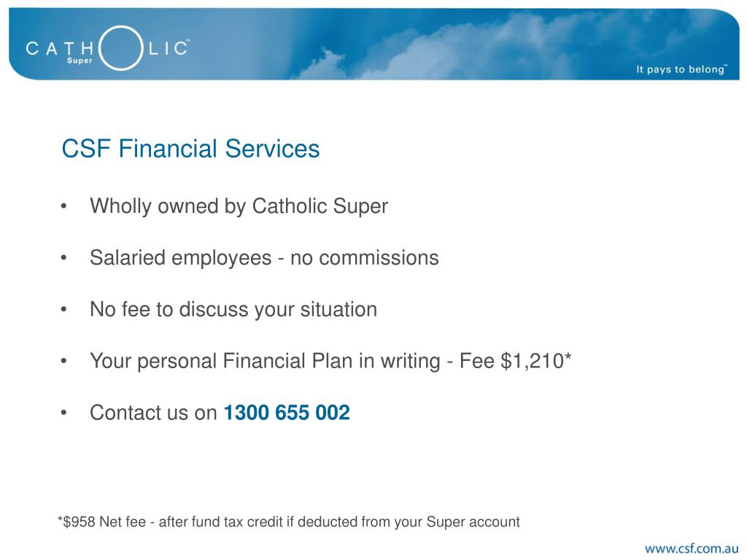
Task: Click the 'Contact us on' text
Action: point(153,413)
